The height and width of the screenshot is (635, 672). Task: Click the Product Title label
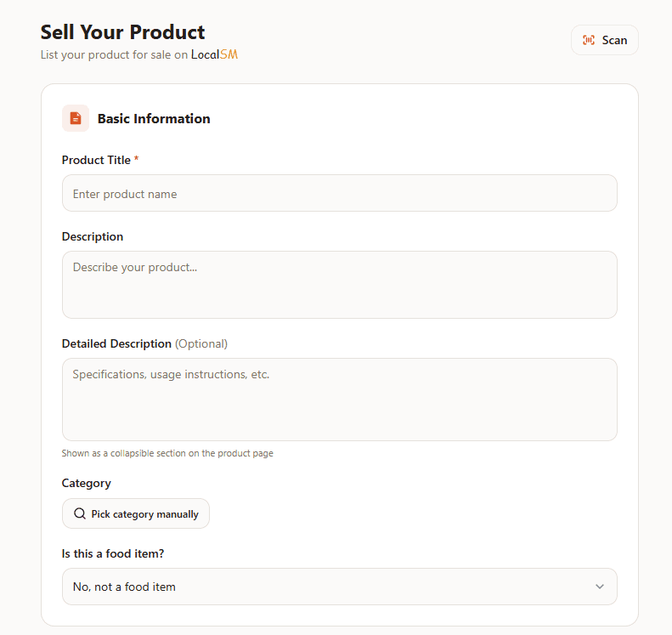tap(96, 160)
